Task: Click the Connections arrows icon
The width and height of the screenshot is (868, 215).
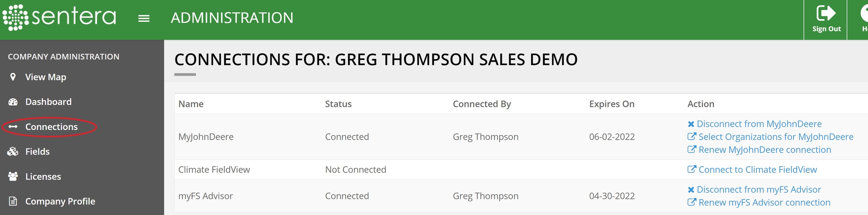Action: (13, 127)
